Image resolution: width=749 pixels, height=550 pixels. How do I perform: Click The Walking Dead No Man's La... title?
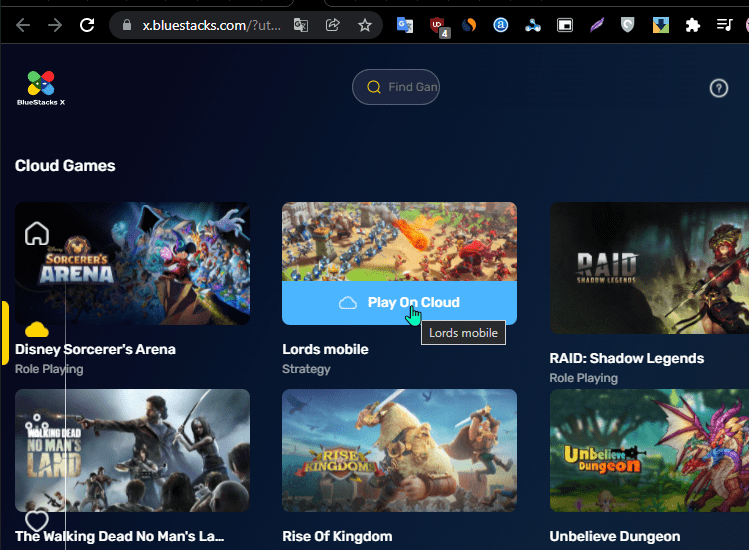(119, 536)
